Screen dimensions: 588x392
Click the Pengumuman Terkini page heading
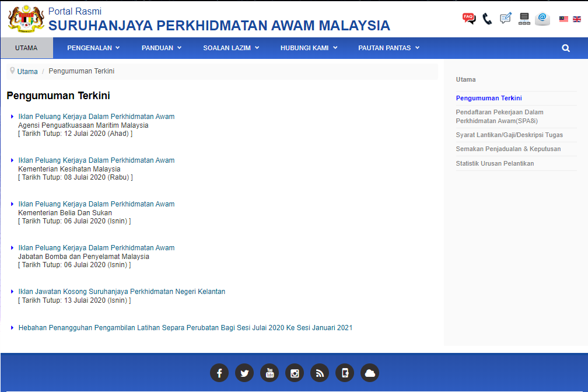click(x=58, y=96)
